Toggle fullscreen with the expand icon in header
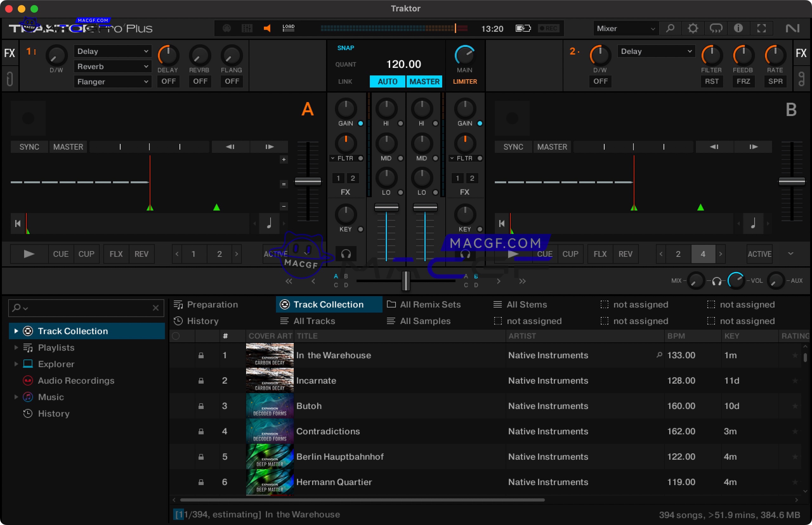This screenshot has width=812, height=525. [x=762, y=28]
